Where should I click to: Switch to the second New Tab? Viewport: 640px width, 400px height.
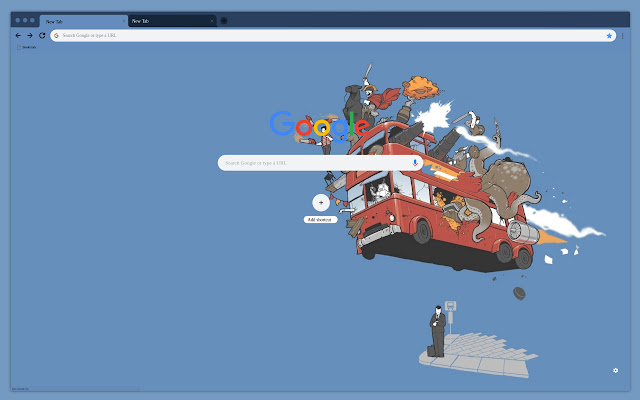point(172,21)
